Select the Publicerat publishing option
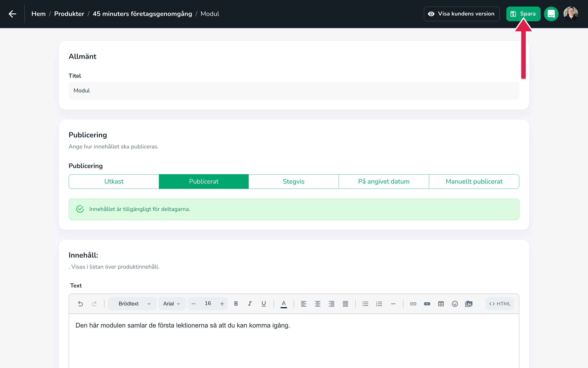The image size is (588, 368). pyautogui.click(x=204, y=181)
